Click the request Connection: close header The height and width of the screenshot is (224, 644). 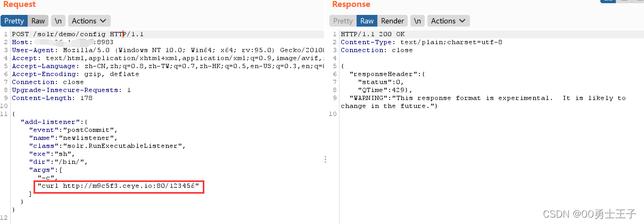[x=48, y=82]
